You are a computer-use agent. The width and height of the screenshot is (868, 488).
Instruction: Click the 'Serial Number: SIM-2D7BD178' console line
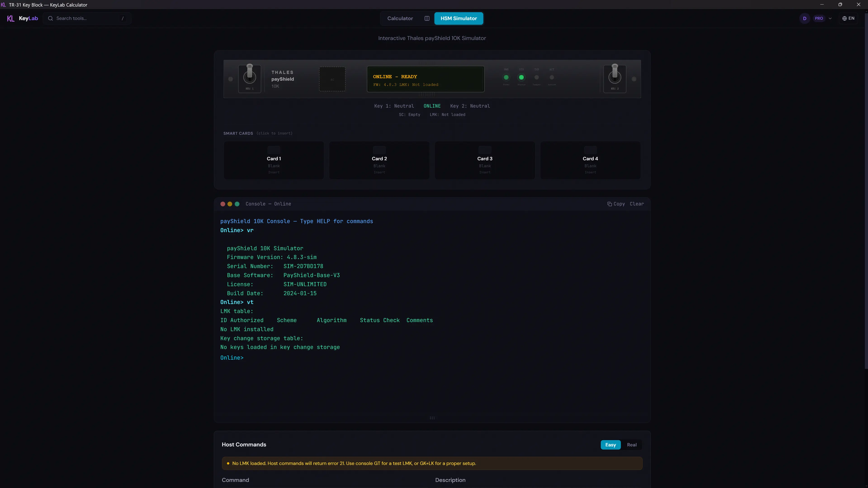[x=275, y=266]
